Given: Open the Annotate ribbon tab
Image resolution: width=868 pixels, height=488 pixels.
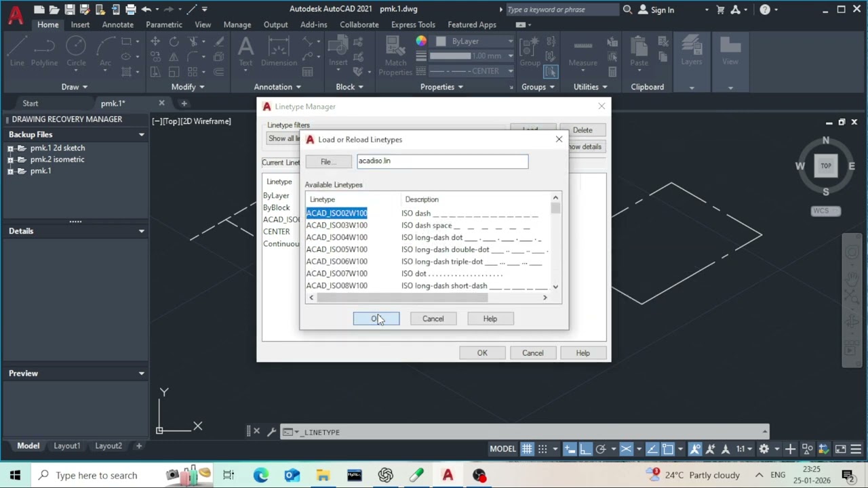Looking at the screenshot, I should click(117, 24).
